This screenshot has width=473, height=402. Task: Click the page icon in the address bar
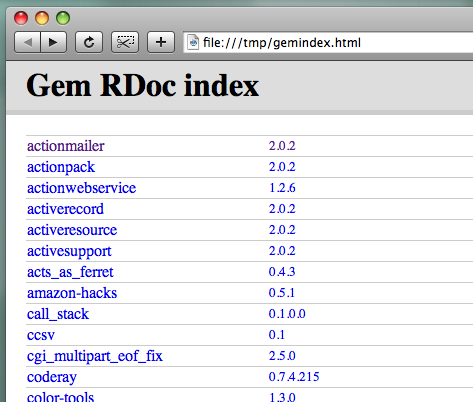click(193, 43)
